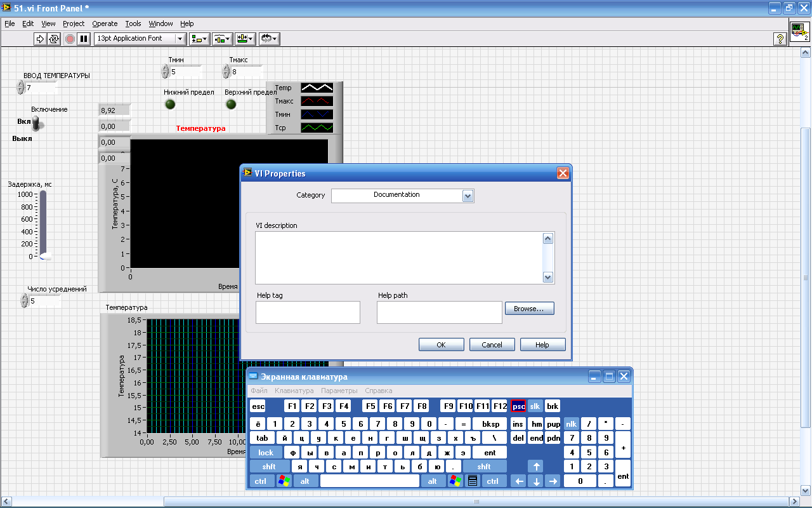This screenshot has width=812, height=508.
Task: Click the VI description text box
Action: pyautogui.click(x=399, y=258)
